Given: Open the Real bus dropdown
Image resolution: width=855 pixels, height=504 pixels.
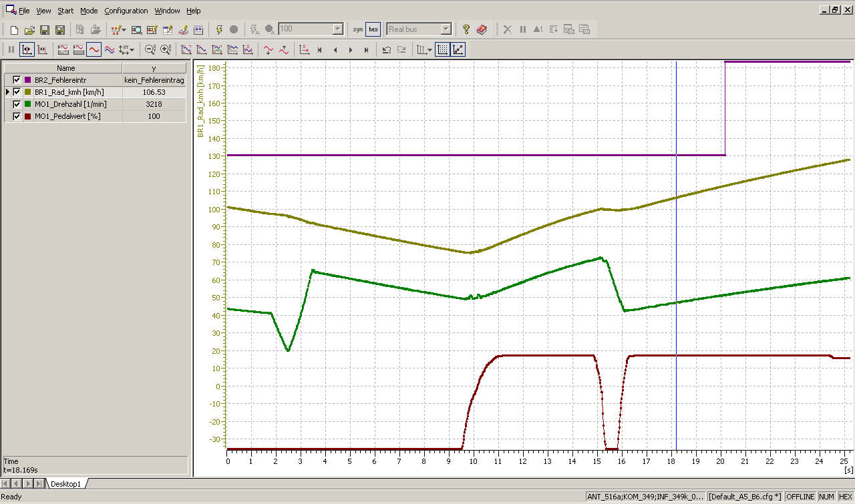Looking at the screenshot, I should pyautogui.click(x=446, y=29).
